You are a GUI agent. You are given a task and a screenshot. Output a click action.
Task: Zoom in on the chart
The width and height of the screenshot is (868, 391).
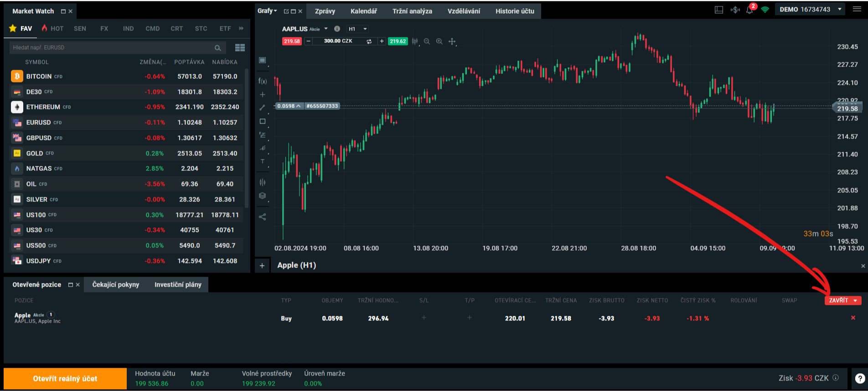pos(439,41)
